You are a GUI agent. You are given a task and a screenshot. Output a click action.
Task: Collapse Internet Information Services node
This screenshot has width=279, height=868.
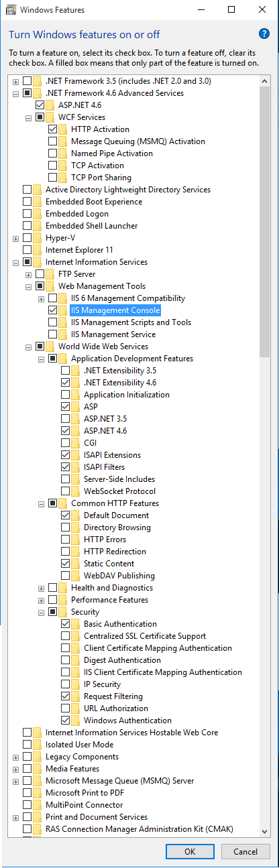click(15, 262)
